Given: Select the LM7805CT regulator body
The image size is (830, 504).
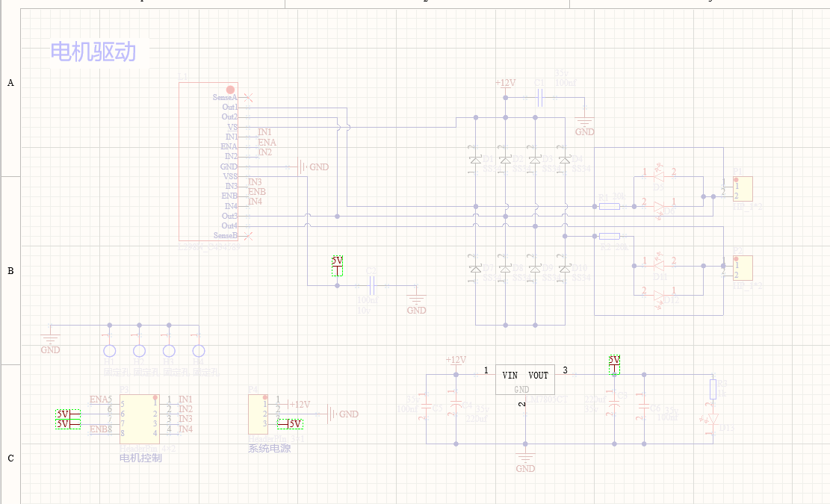Looking at the screenshot, I should [525, 380].
